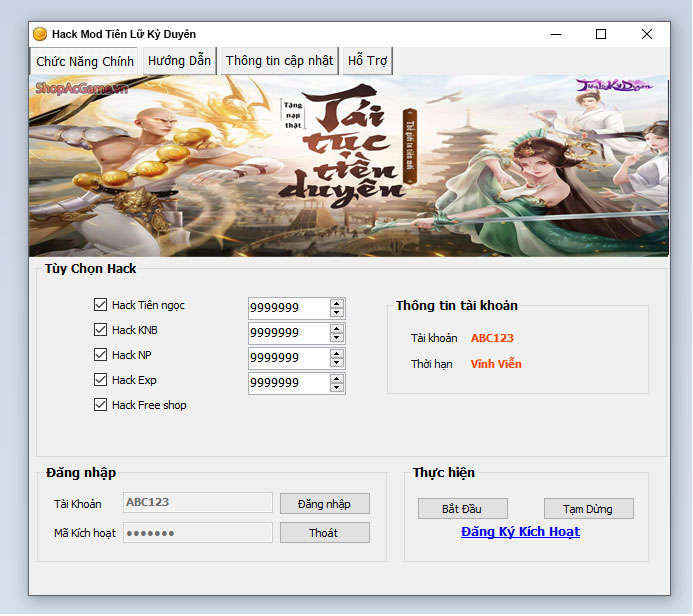Viewport: 693px width, 616px height.
Task: Click the ABC123 account value text
Action: (x=492, y=338)
